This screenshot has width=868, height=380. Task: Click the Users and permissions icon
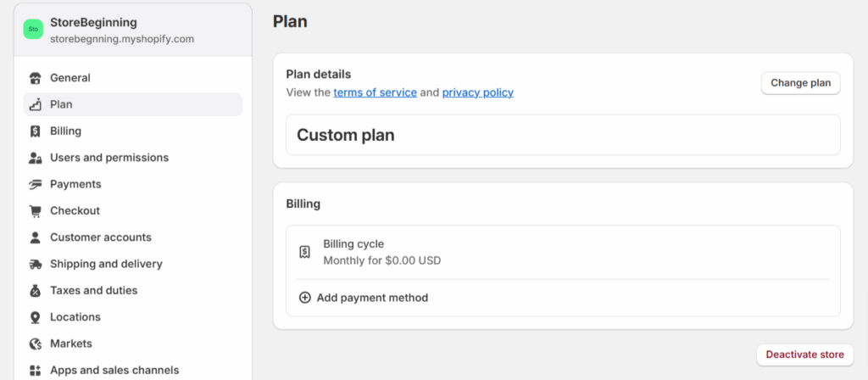click(x=35, y=158)
